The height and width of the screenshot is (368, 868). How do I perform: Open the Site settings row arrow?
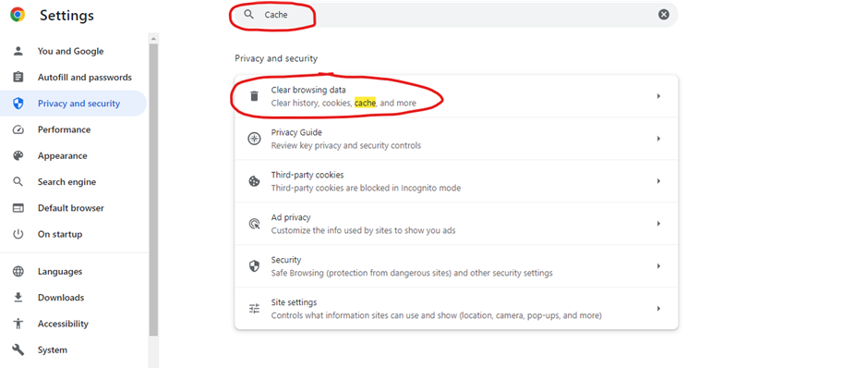pos(658,309)
